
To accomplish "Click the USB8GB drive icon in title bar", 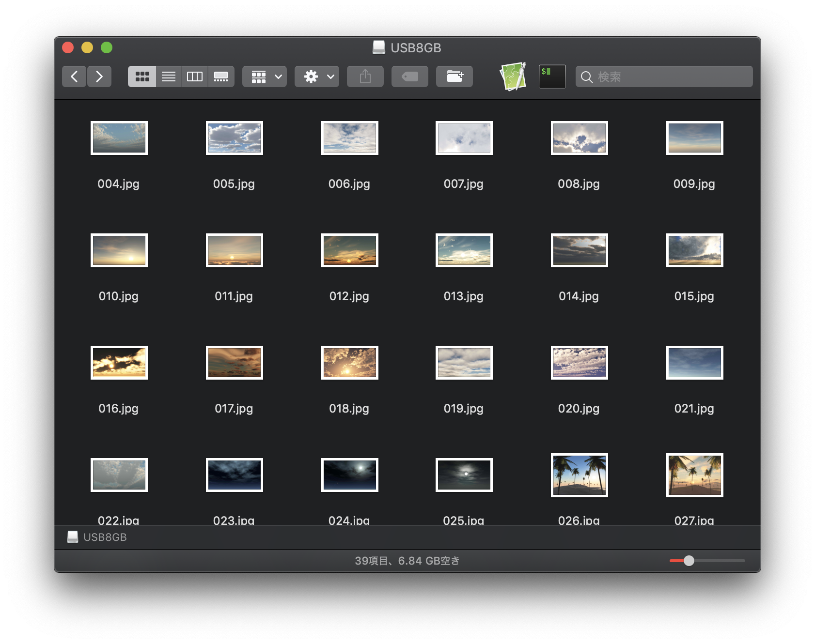I will [378, 47].
